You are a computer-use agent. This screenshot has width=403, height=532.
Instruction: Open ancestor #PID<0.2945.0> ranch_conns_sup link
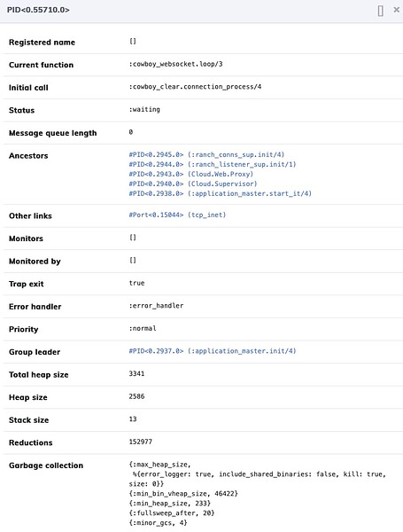pos(206,154)
